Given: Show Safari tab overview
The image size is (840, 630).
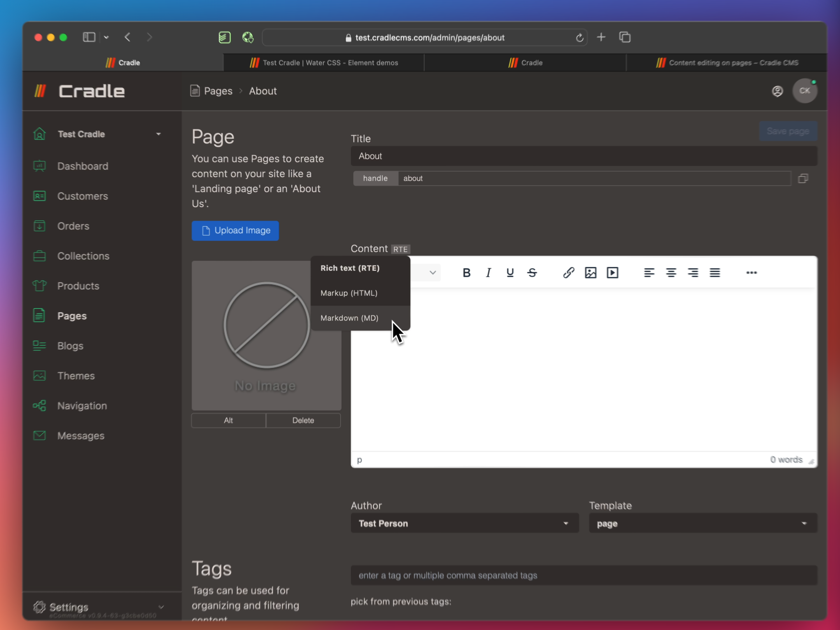Looking at the screenshot, I should point(625,37).
